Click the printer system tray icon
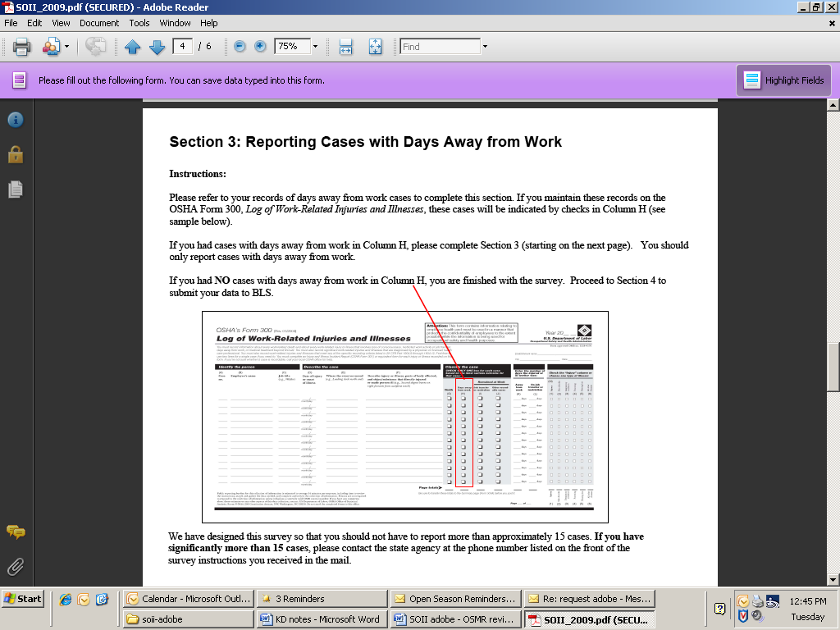The height and width of the screenshot is (630, 840). tap(757, 601)
